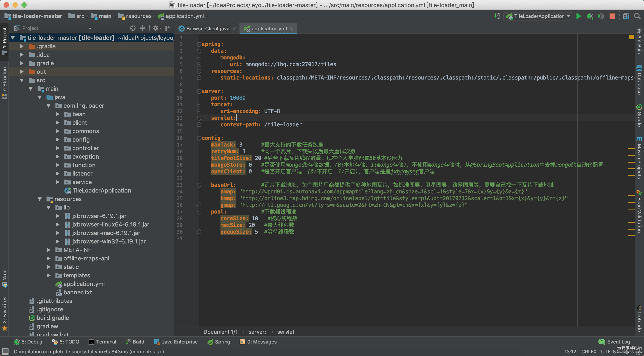Toggle tool window bars in status corner
This screenshot has height=356, width=644.
pyautogui.click(x=5, y=352)
